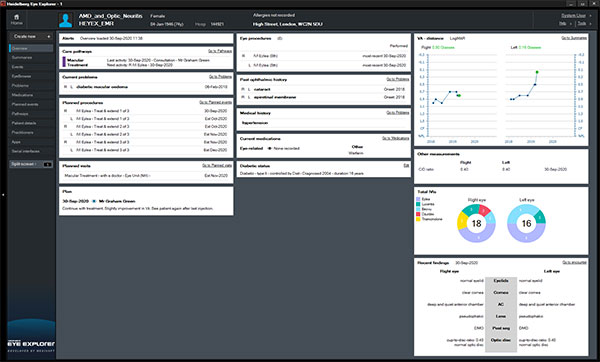Open the Right eye 18 injections donut chart
Image resolution: width=600 pixels, height=362 pixels.
[476, 223]
